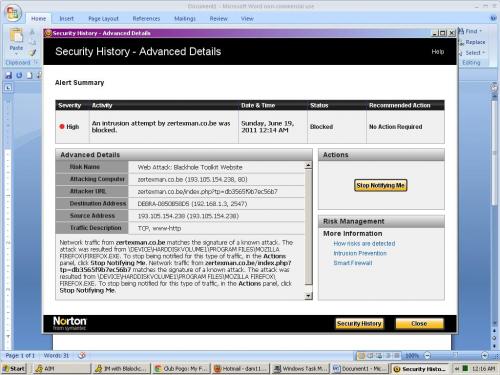Open the IM with Blokdic taskbar item
The image size is (500, 375).
pos(121,369)
